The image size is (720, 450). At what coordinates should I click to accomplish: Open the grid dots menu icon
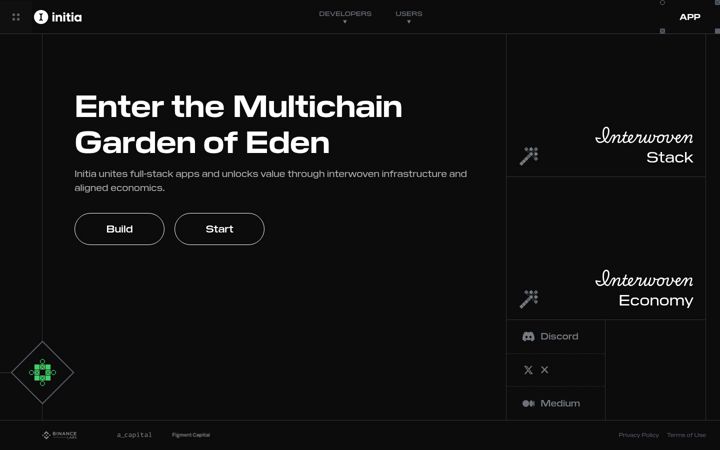pyautogui.click(x=16, y=17)
